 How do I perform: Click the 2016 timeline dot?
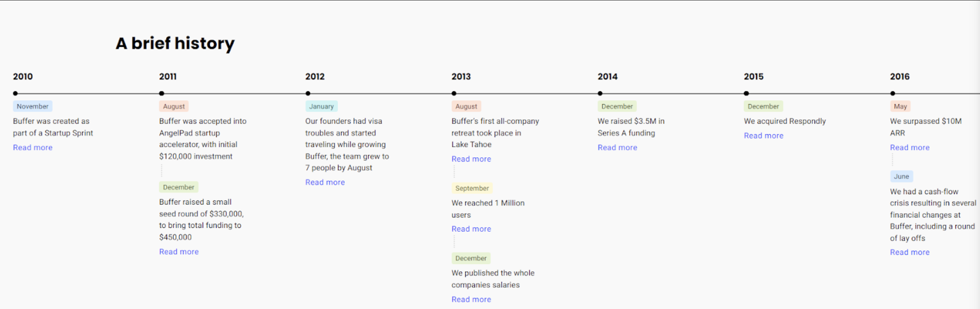coord(893,93)
